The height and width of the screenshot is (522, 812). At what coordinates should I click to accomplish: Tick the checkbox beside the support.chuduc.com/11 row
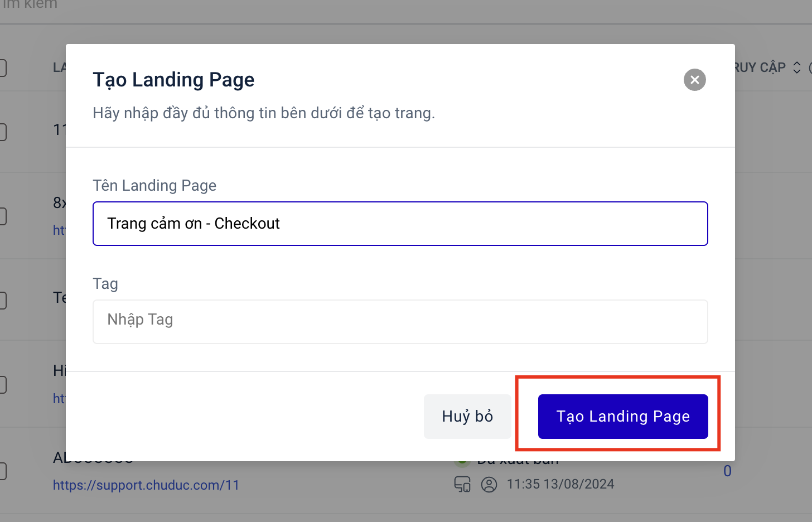coord(2,471)
